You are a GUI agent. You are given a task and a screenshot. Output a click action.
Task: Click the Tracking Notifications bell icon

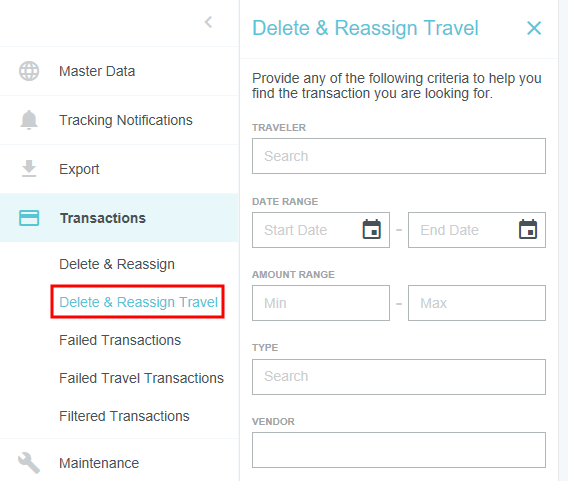click(x=29, y=120)
